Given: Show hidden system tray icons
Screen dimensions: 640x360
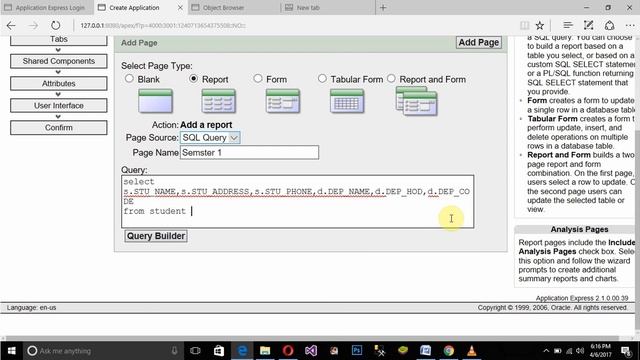Looking at the screenshot, I should (546, 351).
